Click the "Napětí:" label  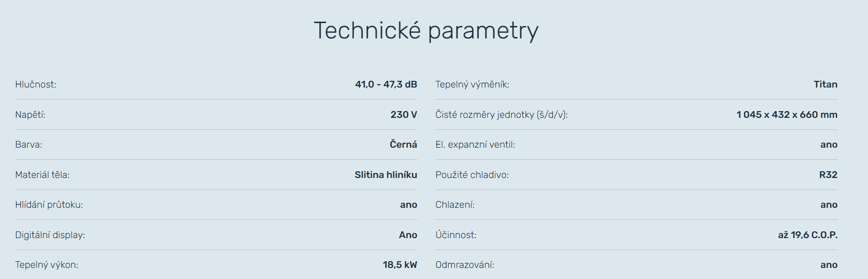click(x=30, y=115)
